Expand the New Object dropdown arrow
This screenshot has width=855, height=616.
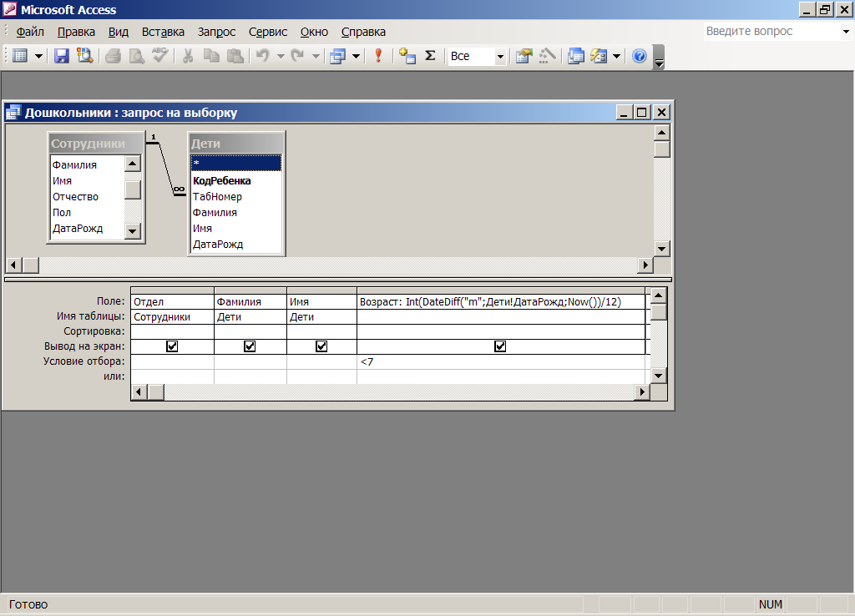pyautogui.click(x=617, y=56)
